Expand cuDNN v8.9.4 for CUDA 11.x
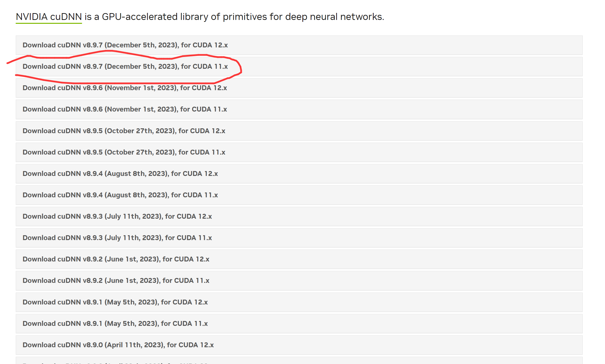 click(299, 195)
